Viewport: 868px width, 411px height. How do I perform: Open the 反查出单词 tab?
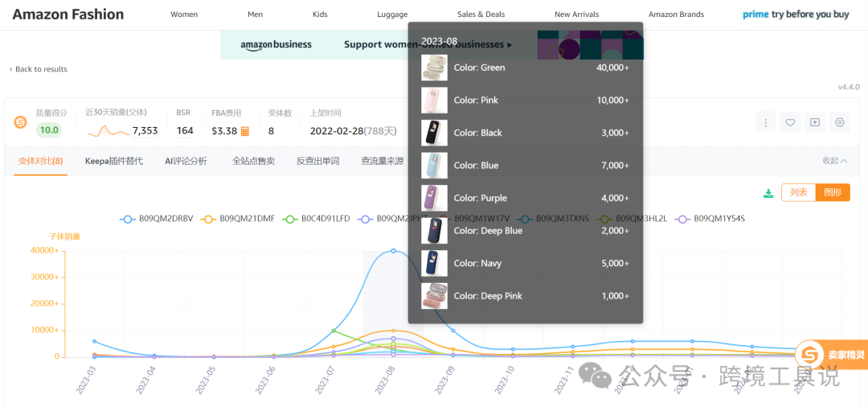(x=317, y=161)
